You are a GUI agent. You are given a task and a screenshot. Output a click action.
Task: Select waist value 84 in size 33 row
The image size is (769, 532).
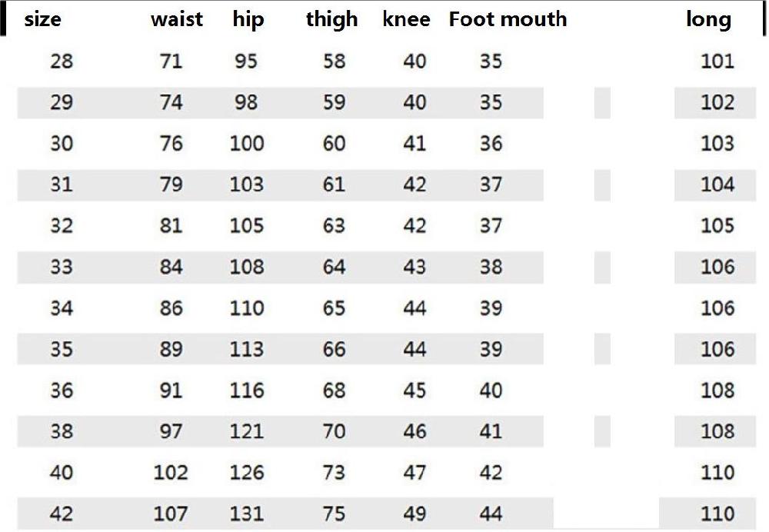(171, 268)
